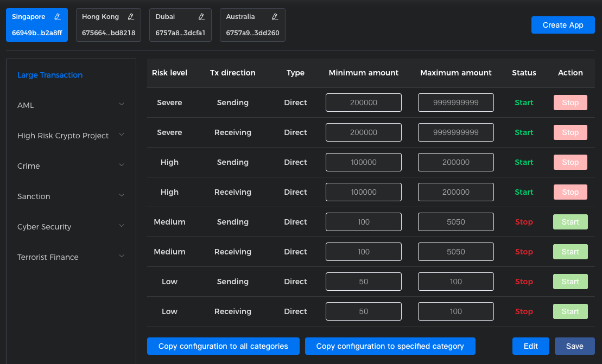
Task: Switch to the Singapore app tab
Action: pyautogui.click(x=37, y=25)
